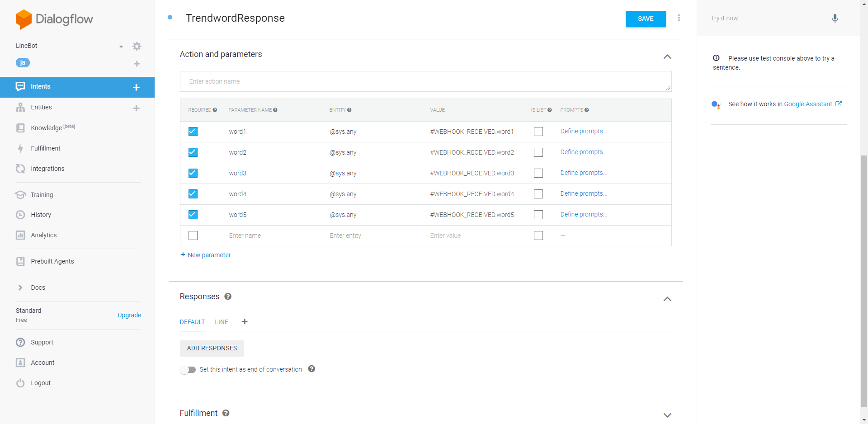This screenshot has width=868, height=424.
Task: Uncheck the required checkbox for word1
Action: pos(193,132)
